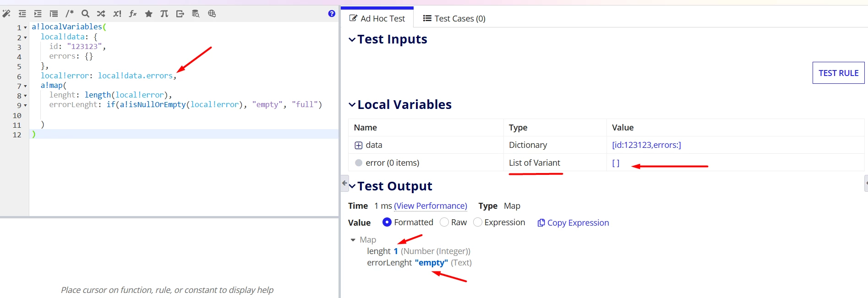Viewport: 868px width, 298px height.
Task: Click the database search toolbar icon
Action: pyautogui.click(x=196, y=14)
